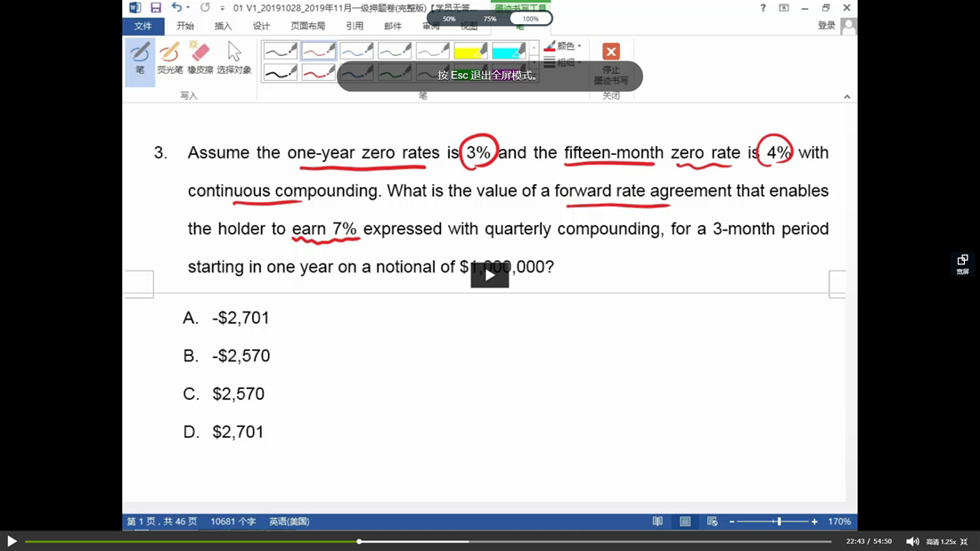980x551 pixels.
Task: Open Ribbon Display Options button
Action: tap(784, 7)
